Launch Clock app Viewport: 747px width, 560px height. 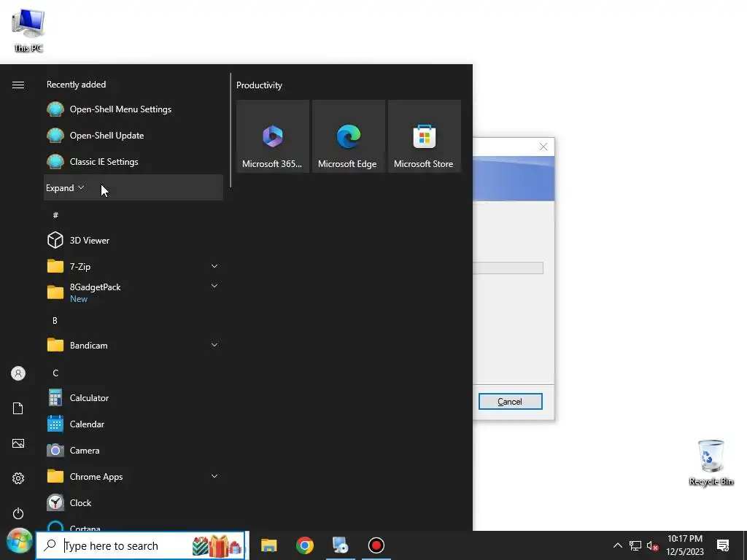133,502
